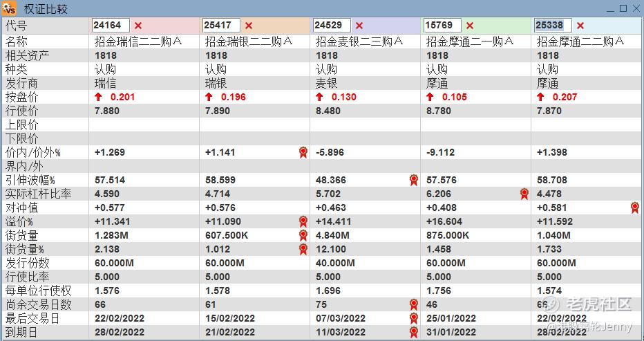Image resolution: width=644 pixels, height=341 pixels.
Task: Click the award ribbon next to +0.581
Action: point(635,208)
